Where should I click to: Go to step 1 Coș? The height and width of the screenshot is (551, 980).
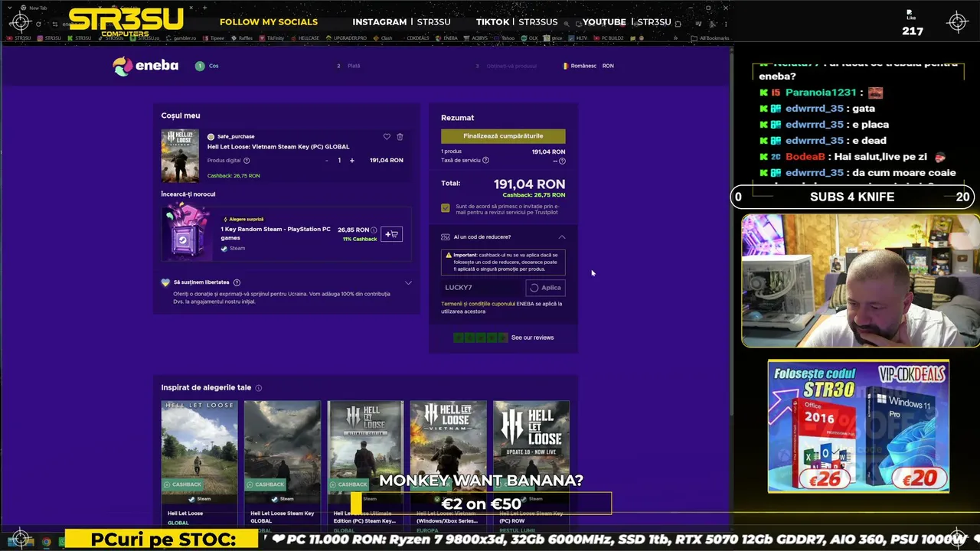pos(207,66)
